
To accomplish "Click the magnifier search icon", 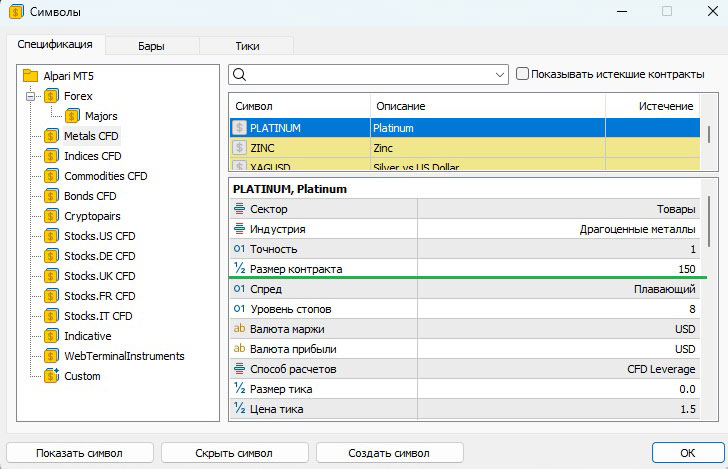I will [240, 75].
